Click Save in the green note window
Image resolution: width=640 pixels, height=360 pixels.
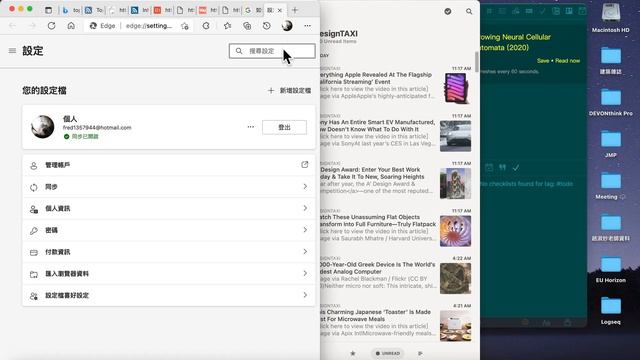[x=543, y=60]
